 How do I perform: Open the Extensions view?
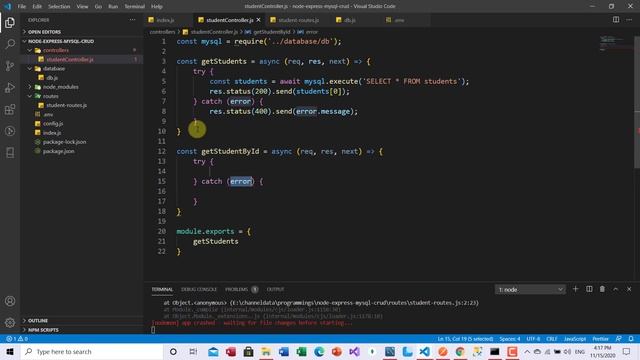pyautogui.click(x=10, y=109)
